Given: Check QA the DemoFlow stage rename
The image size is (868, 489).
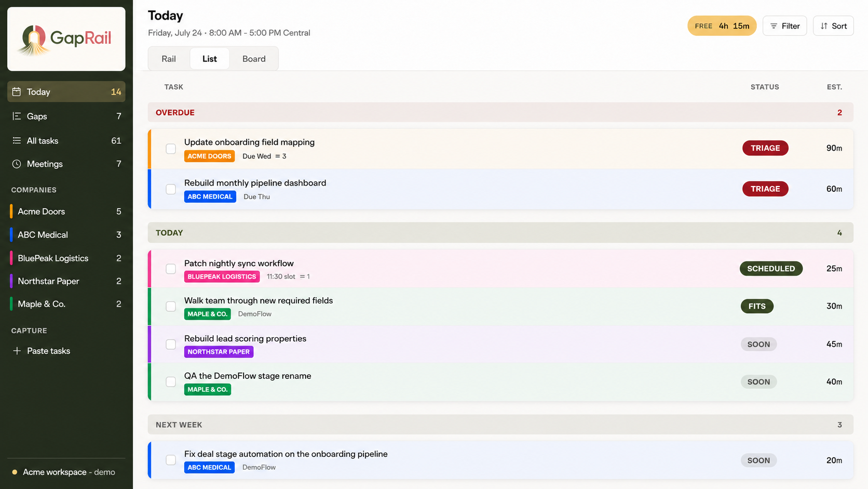Looking at the screenshot, I should 171,382.
